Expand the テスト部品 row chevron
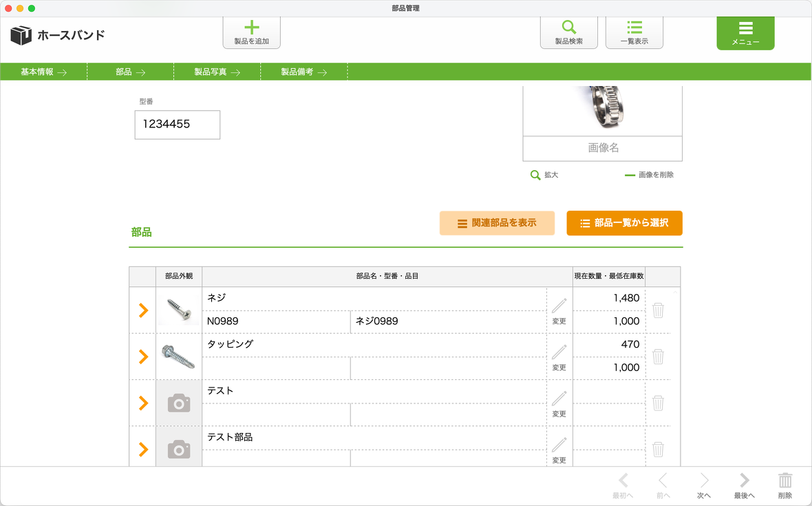 (x=143, y=450)
